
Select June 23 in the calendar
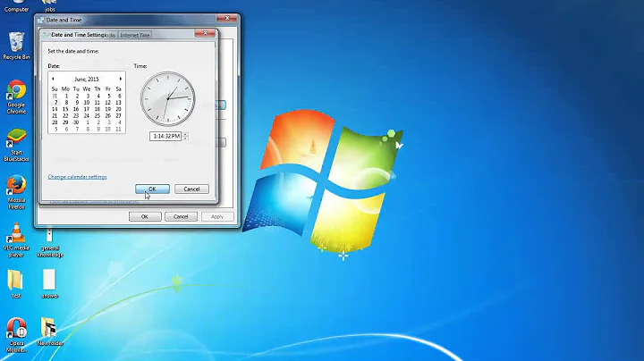76,115
